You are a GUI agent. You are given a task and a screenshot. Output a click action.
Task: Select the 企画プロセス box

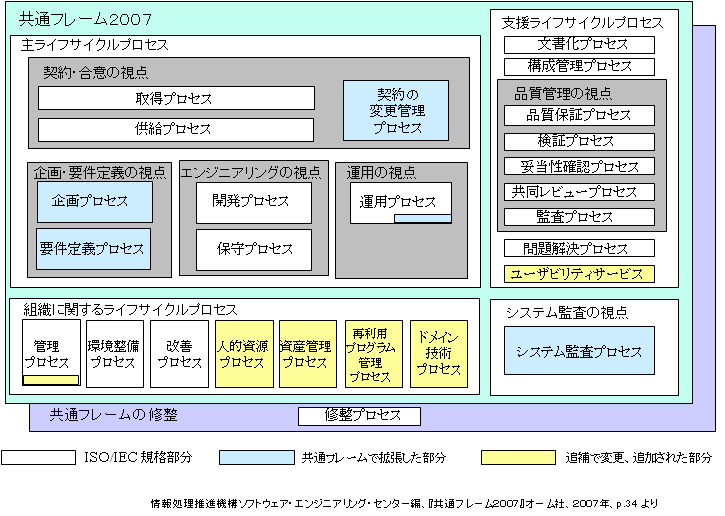click(x=95, y=202)
